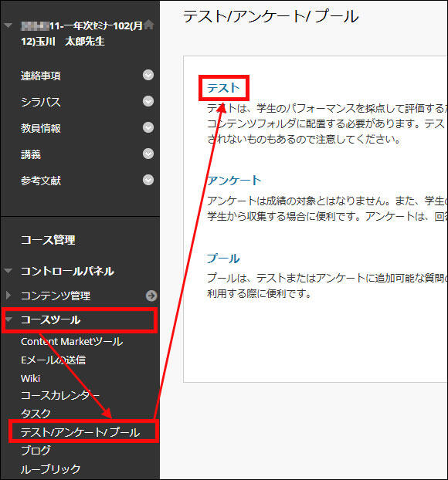Viewport: 448px width, 480px height.
Task: Open the 連絡事項 chevron menu icon
Action: (148, 75)
